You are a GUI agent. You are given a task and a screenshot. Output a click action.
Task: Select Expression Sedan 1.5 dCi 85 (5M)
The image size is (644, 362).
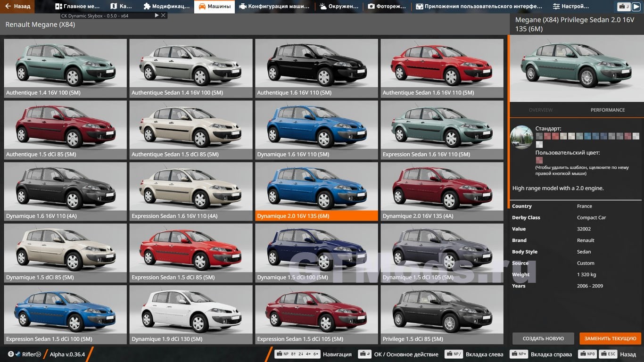[x=191, y=253]
